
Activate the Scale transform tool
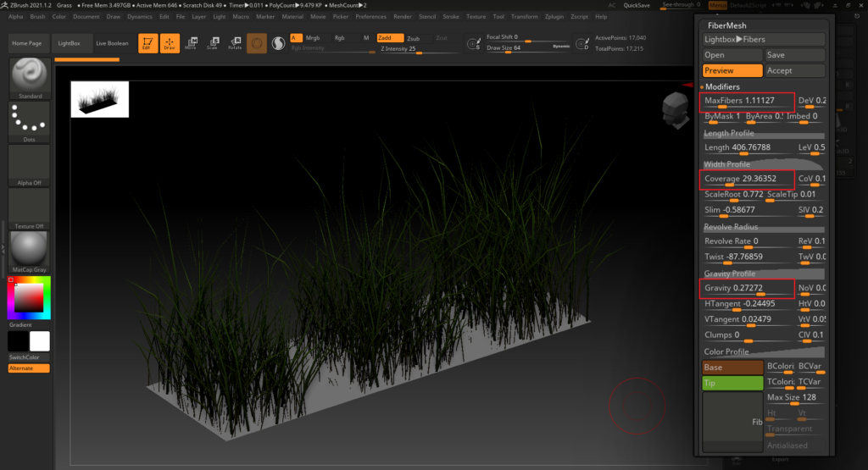213,42
